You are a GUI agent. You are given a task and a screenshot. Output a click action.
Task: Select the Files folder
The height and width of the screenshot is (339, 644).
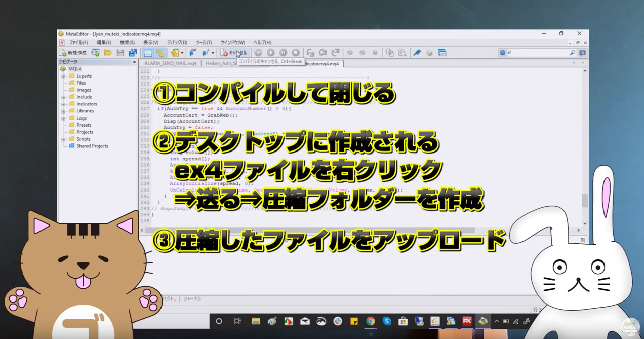pyautogui.click(x=81, y=83)
